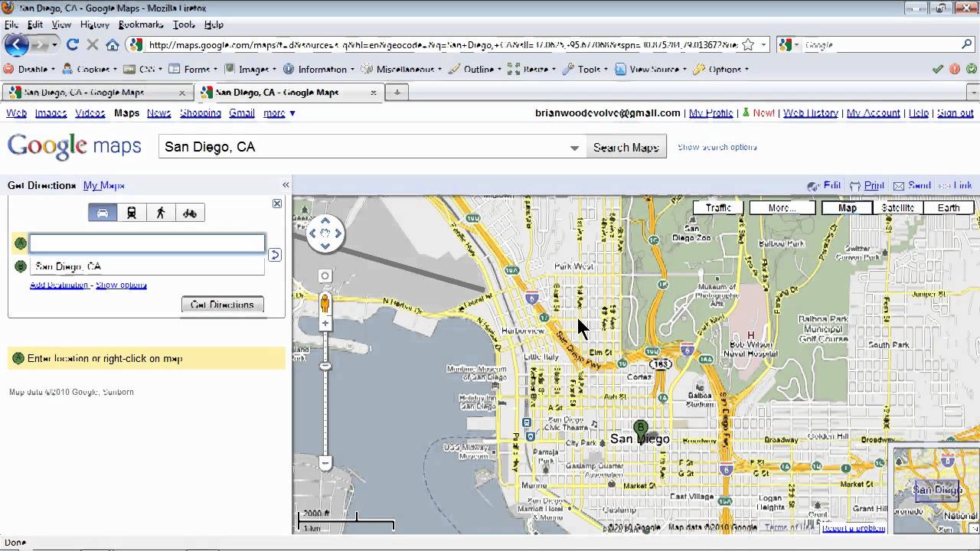The height and width of the screenshot is (551, 980).
Task: Click the overview minimap thumbnail
Action: tap(936, 491)
